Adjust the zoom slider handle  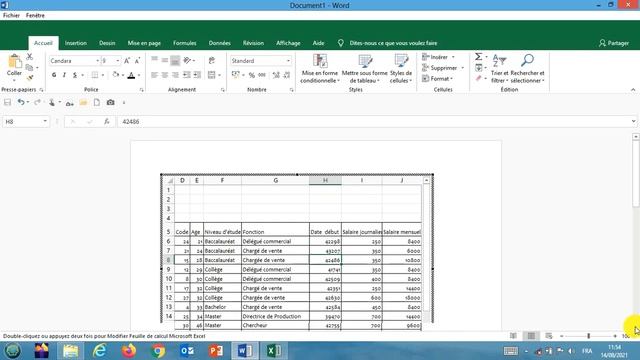(x=589, y=336)
